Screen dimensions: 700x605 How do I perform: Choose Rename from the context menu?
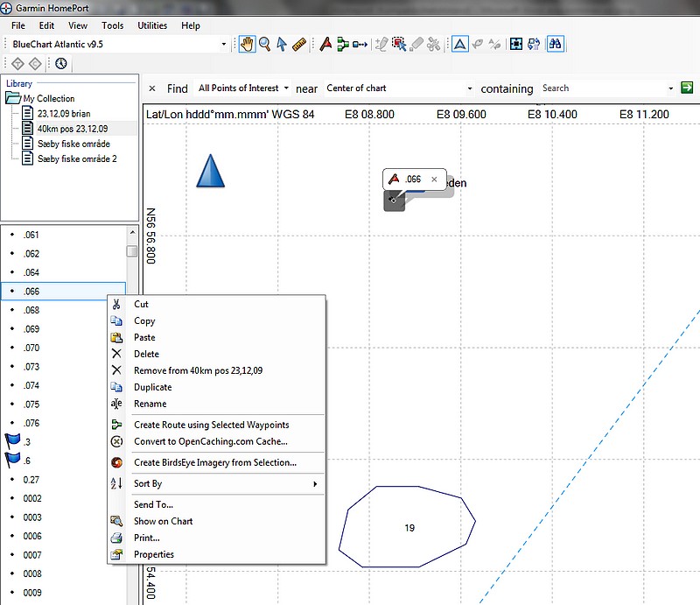216,404
